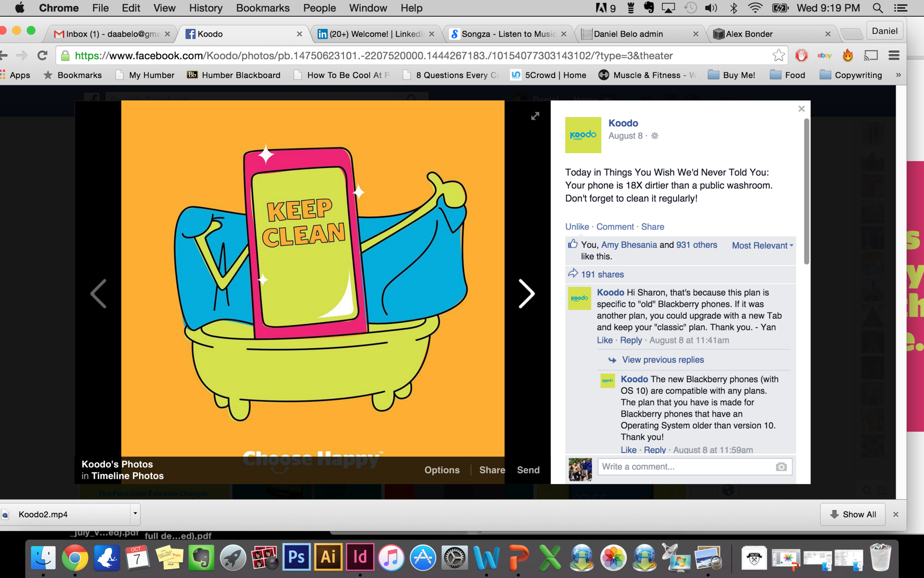Click Show All downloads button

853,514
